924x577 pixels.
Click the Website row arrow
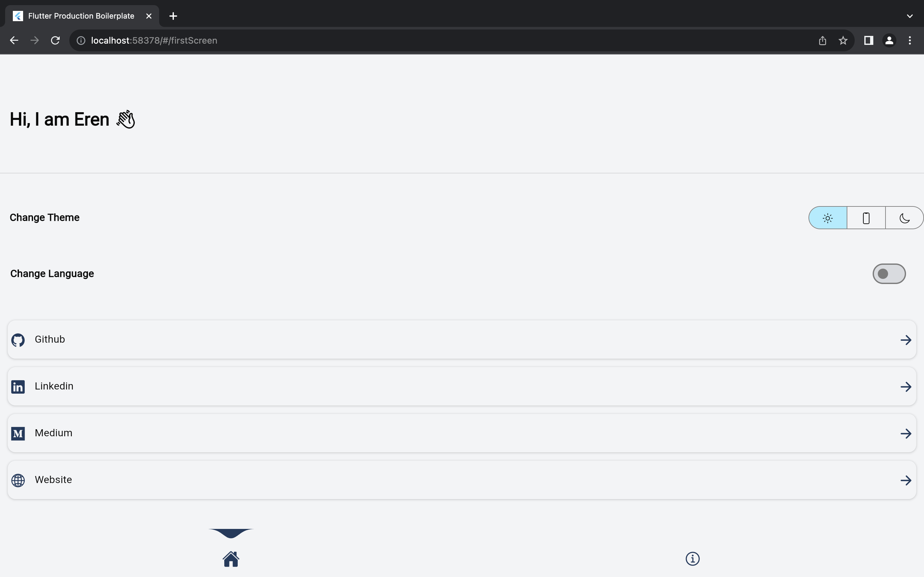906,480
